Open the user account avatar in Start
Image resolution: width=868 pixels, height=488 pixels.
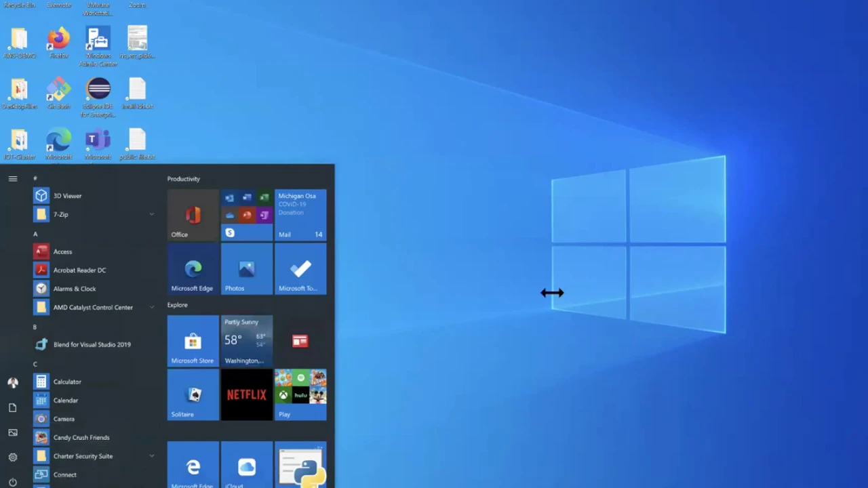[x=12, y=383]
